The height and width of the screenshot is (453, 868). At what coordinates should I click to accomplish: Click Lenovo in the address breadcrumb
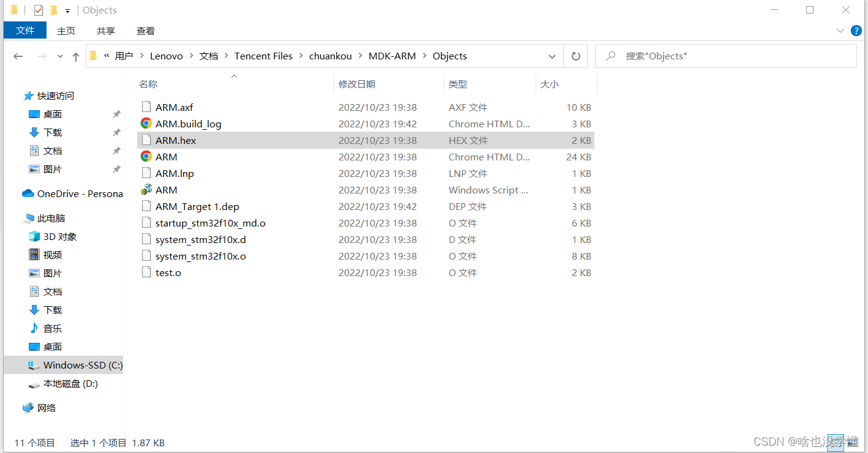tap(166, 56)
